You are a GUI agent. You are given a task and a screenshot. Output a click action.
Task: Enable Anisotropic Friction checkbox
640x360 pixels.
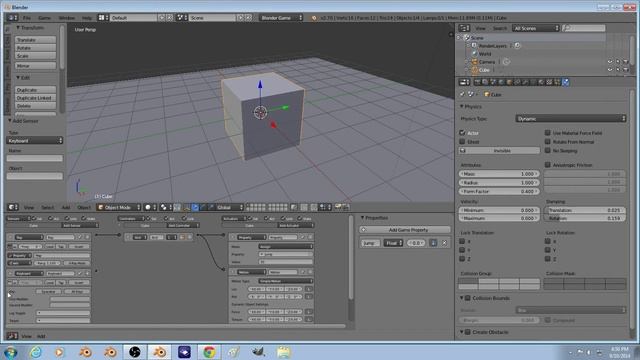coord(548,165)
